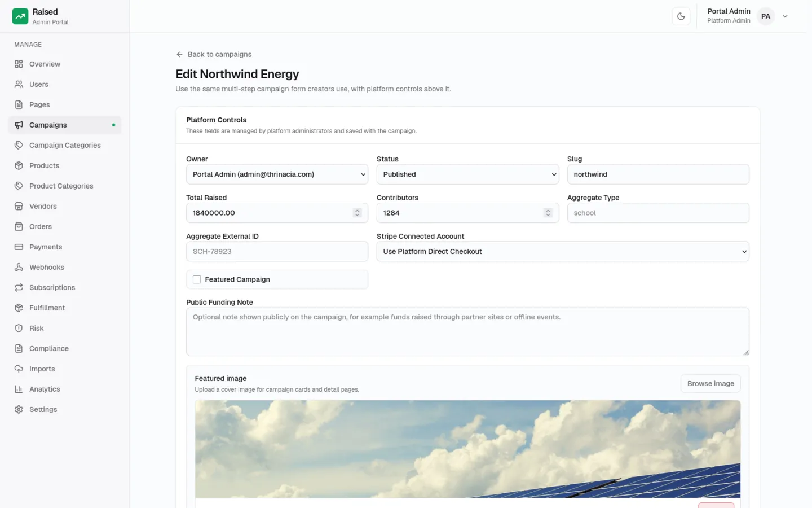This screenshot has height=508, width=812.
Task: Click the Overview grid icon in sidebar
Action: (x=19, y=64)
